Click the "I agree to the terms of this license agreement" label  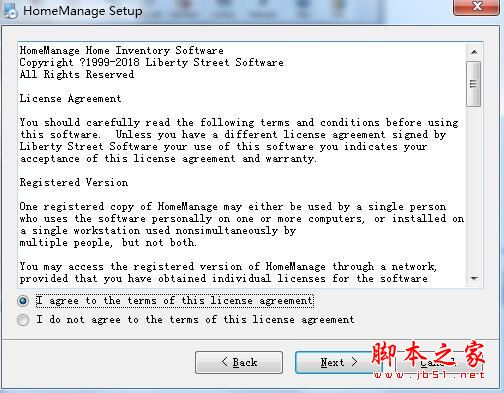(175, 301)
